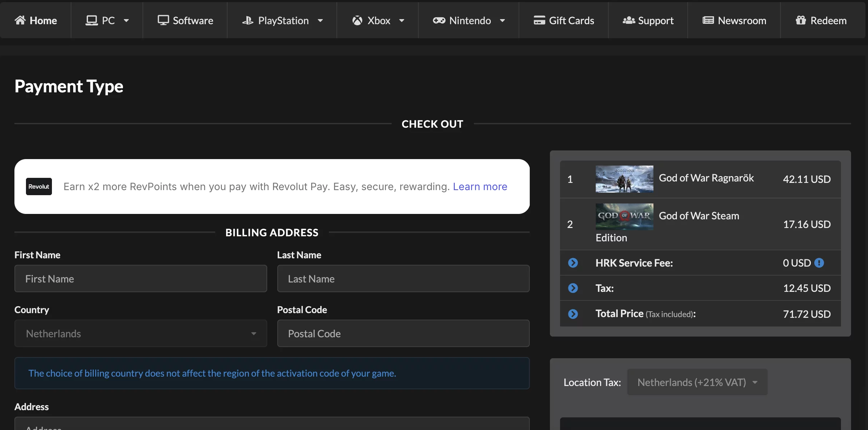
Task: Click the arrow icon beside Tax
Action: click(x=573, y=288)
